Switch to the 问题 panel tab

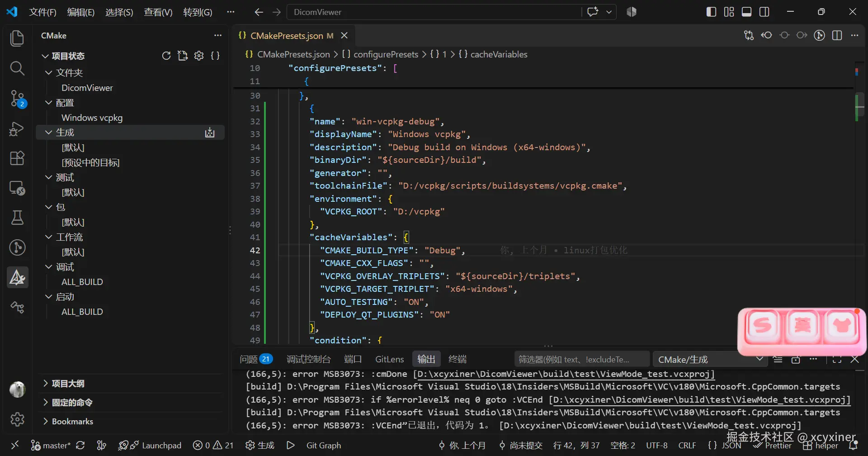point(256,359)
